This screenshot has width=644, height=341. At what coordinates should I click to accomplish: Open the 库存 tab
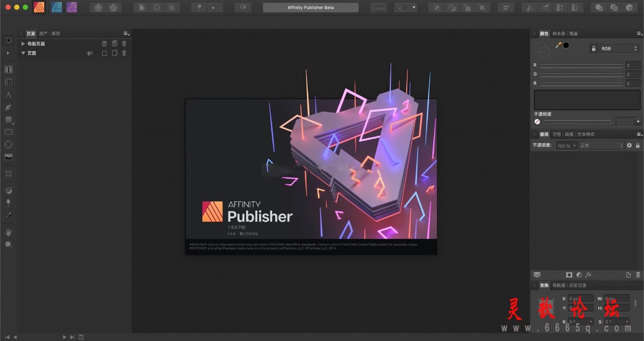55,34
